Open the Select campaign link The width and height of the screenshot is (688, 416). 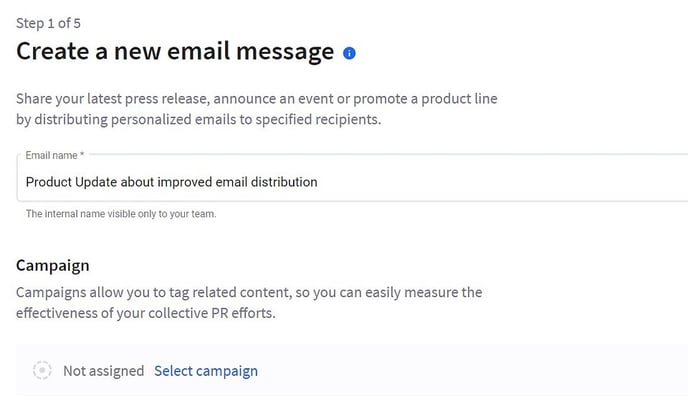coord(206,371)
